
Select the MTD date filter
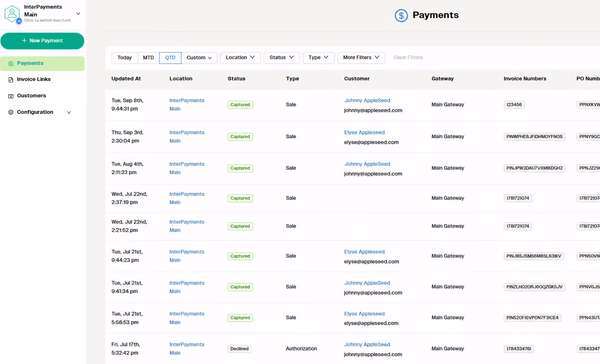(x=148, y=58)
